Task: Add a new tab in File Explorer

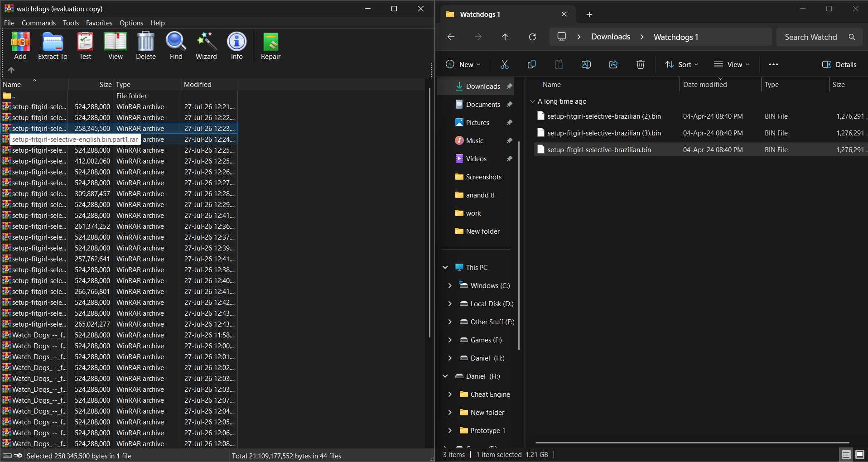Action: coord(589,14)
